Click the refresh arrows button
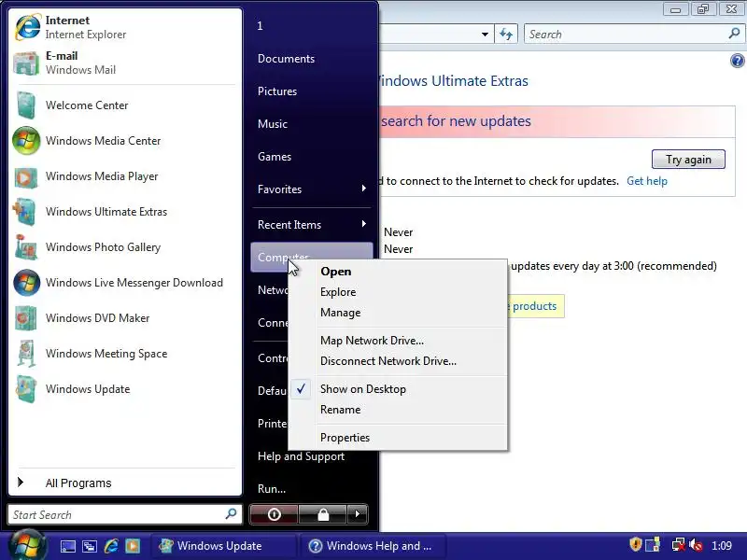Image resolution: width=747 pixels, height=560 pixels. [x=506, y=35]
